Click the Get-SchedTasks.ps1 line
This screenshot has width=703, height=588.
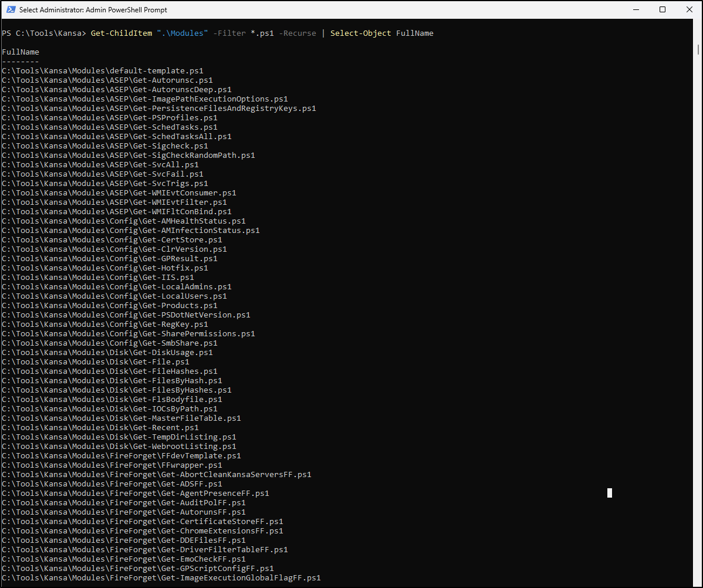(x=110, y=127)
